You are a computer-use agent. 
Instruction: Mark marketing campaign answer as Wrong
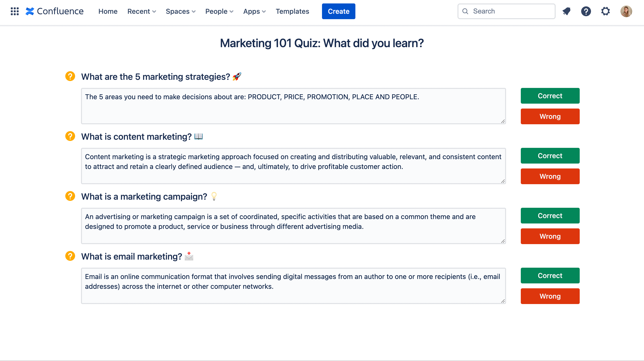pyautogui.click(x=550, y=236)
